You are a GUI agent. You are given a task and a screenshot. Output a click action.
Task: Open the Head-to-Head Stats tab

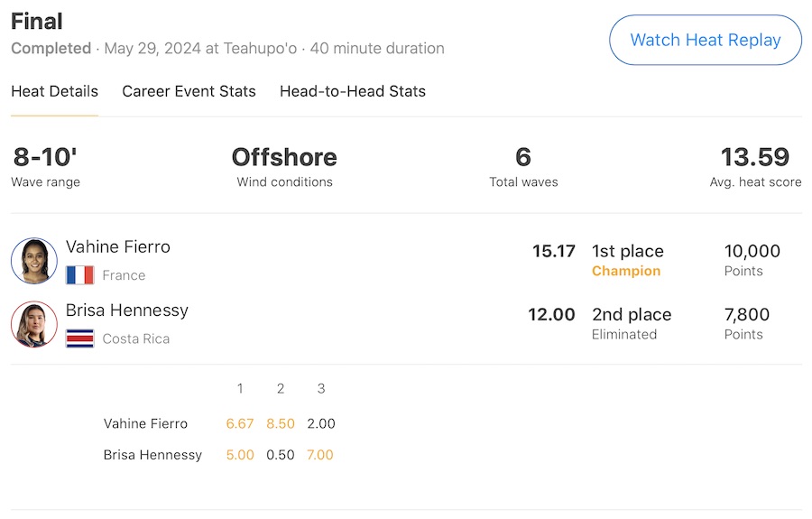click(x=353, y=91)
